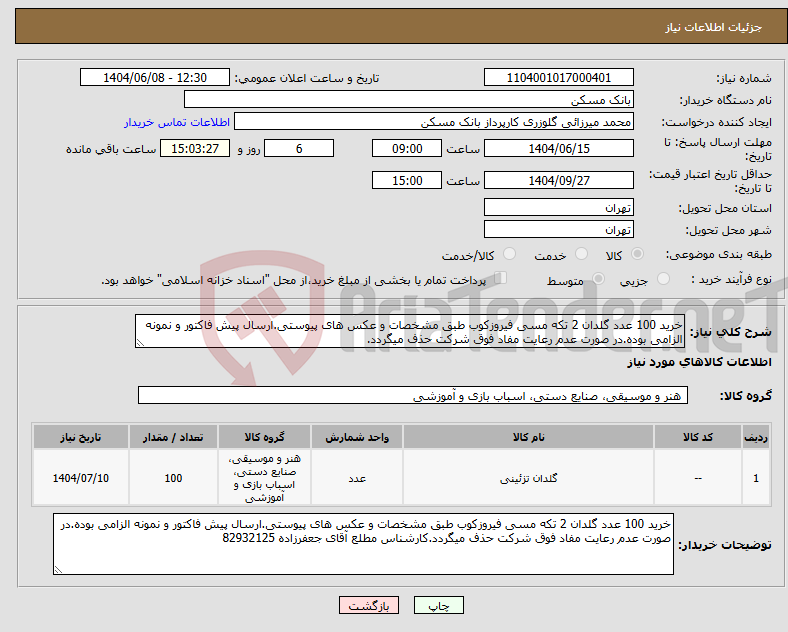The image size is (788, 632).
Task: Click the تاریخ نیاز column header
Action: (81, 437)
